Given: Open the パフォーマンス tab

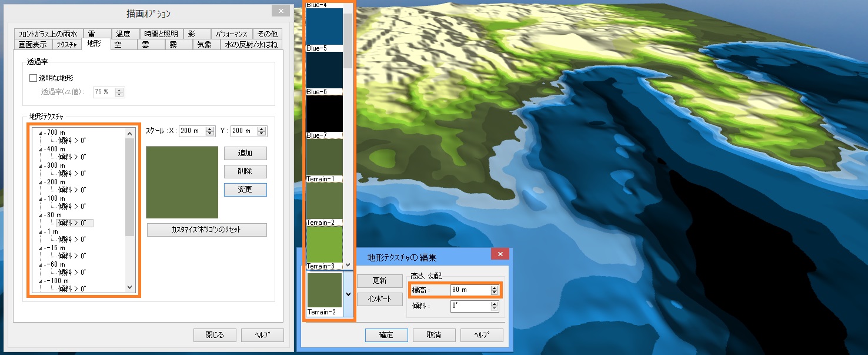Looking at the screenshot, I should [232, 34].
